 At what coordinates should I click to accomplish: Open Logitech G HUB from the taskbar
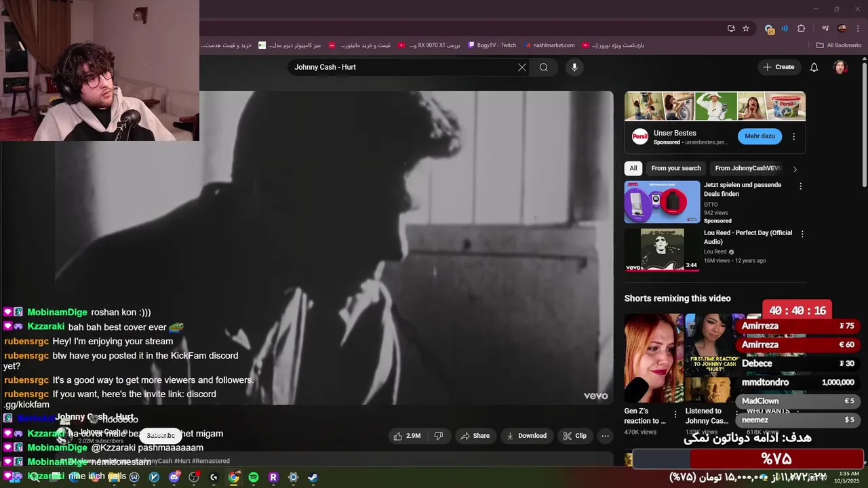tap(214, 477)
